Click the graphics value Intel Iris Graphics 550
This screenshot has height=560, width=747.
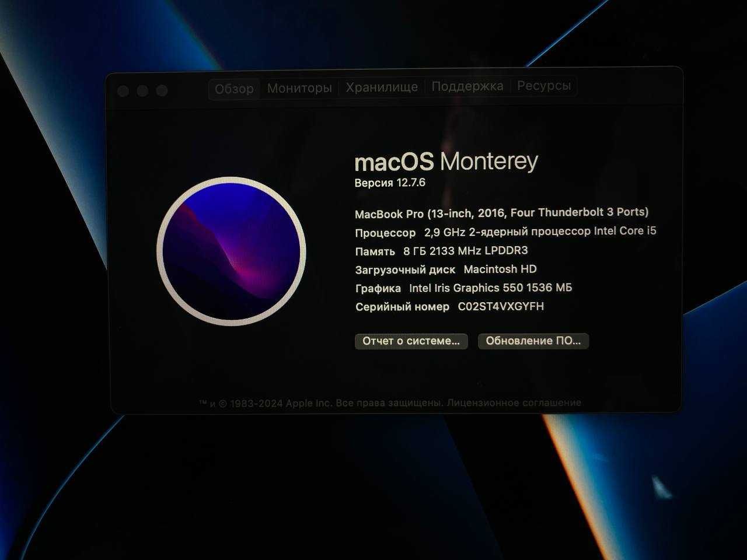(491, 288)
